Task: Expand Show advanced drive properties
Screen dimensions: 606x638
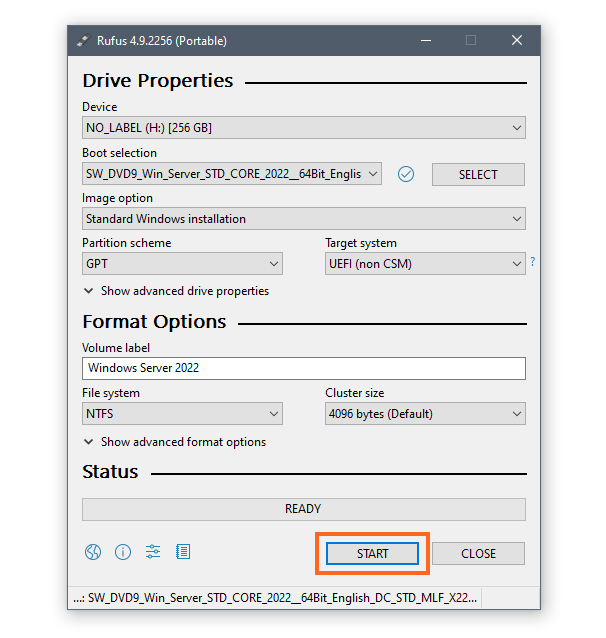Action: tap(176, 291)
